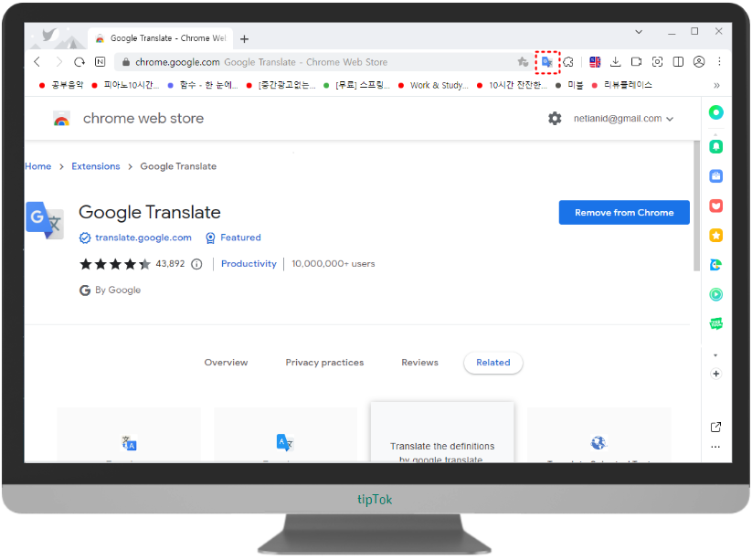Reload the page with refresh icon

pos(79,62)
